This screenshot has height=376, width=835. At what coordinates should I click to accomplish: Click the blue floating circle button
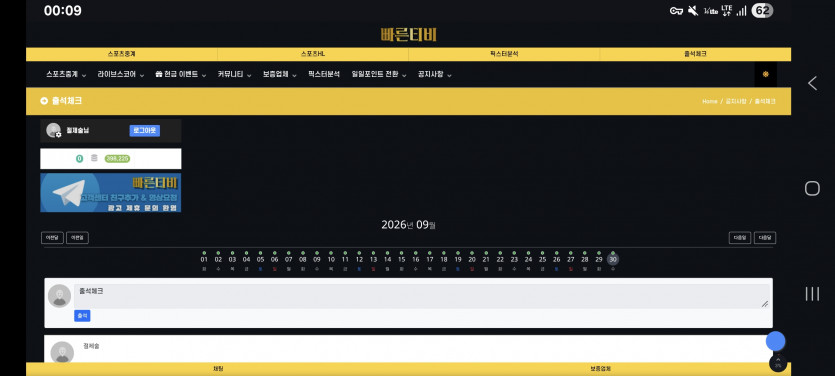pyautogui.click(x=775, y=341)
